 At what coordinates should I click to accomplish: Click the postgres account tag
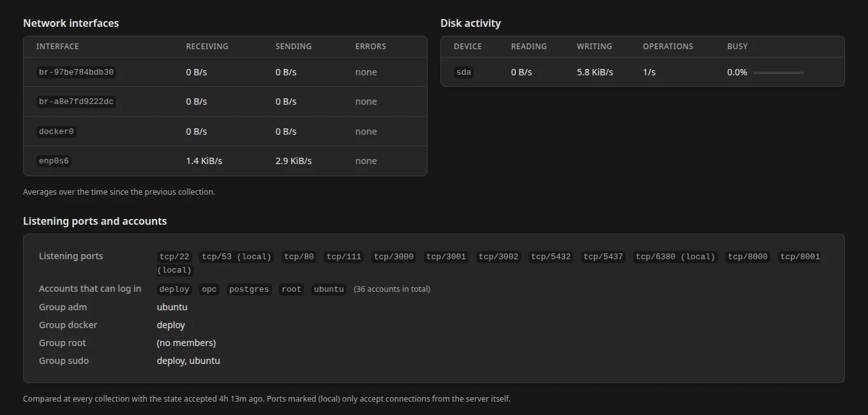point(249,289)
